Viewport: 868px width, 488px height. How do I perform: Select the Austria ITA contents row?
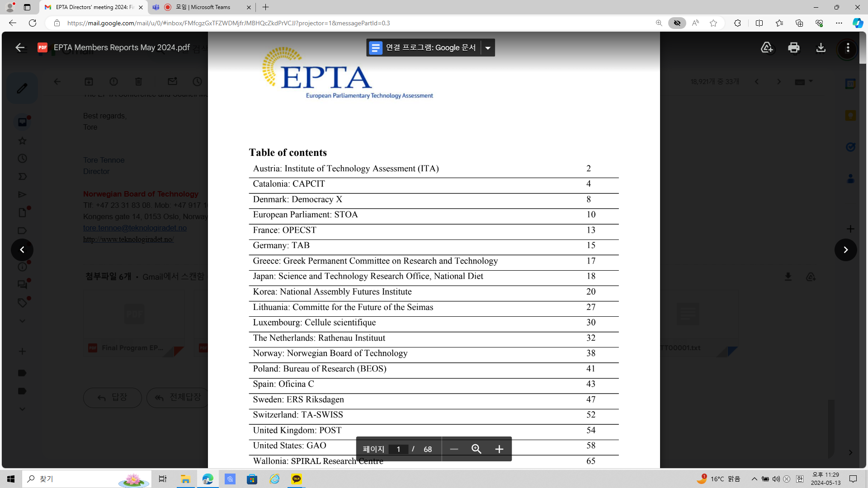(x=434, y=169)
